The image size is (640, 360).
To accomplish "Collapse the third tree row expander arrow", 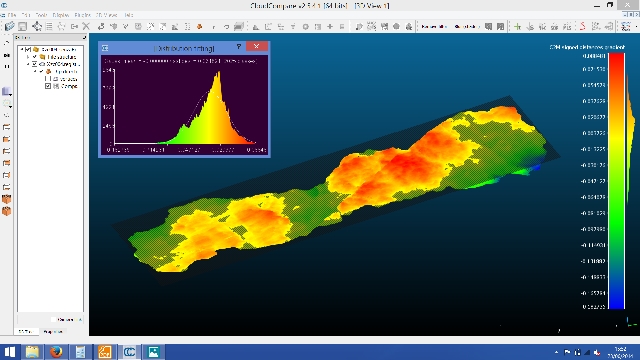I will 28,64.
